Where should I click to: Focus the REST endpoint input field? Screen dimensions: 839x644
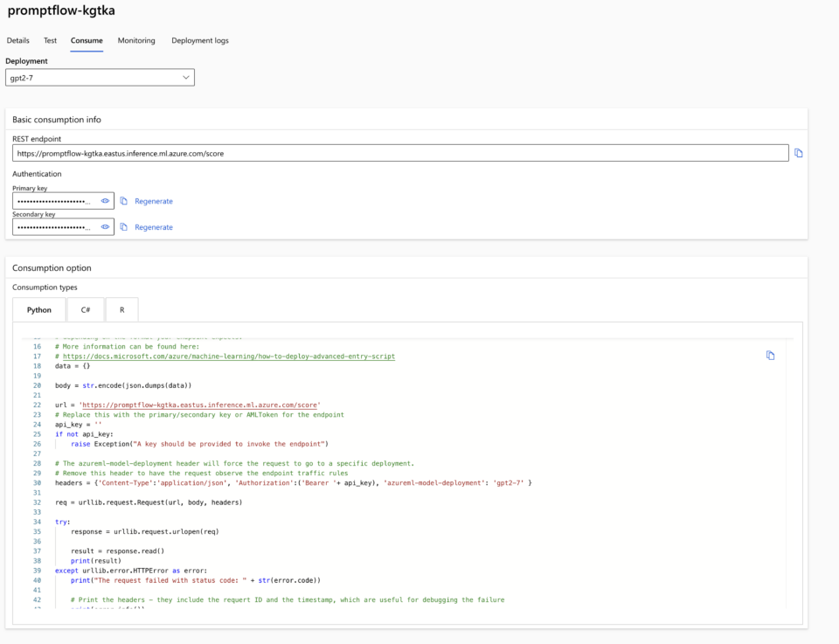[400, 153]
